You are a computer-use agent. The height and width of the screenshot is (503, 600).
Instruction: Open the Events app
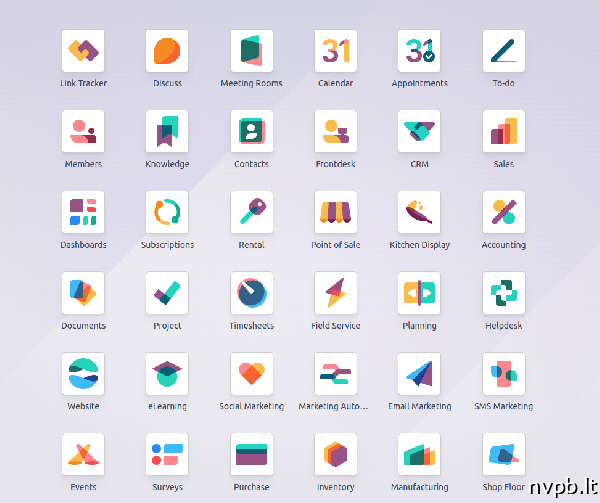(83, 454)
